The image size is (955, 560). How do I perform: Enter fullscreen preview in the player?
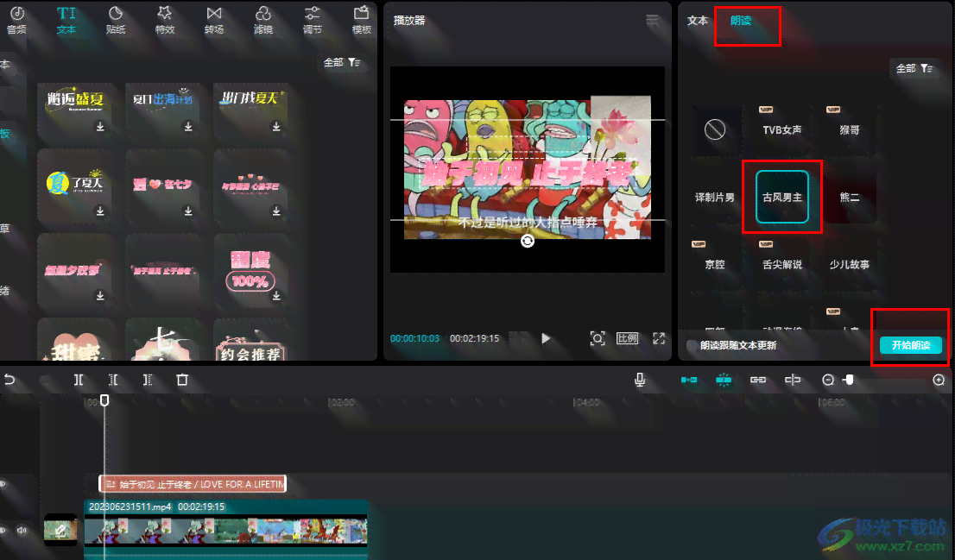pos(659,338)
